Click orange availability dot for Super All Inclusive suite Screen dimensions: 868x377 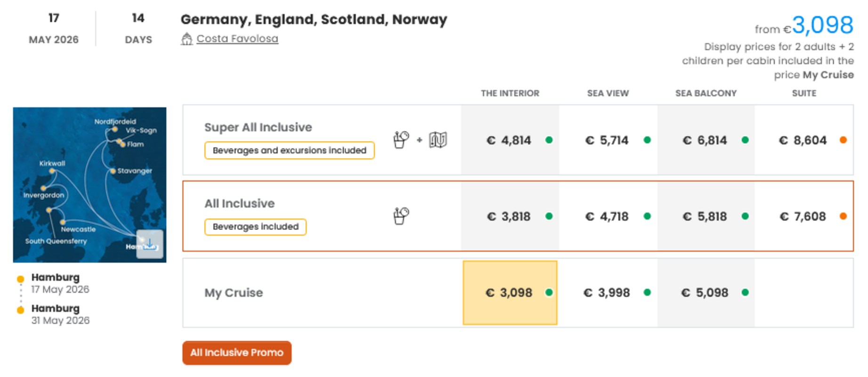[843, 140]
